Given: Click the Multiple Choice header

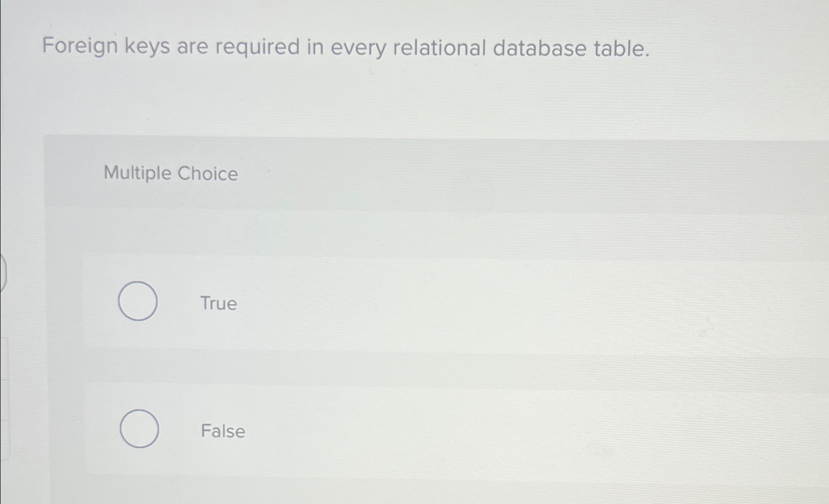Looking at the screenshot, I should (170, 173).
